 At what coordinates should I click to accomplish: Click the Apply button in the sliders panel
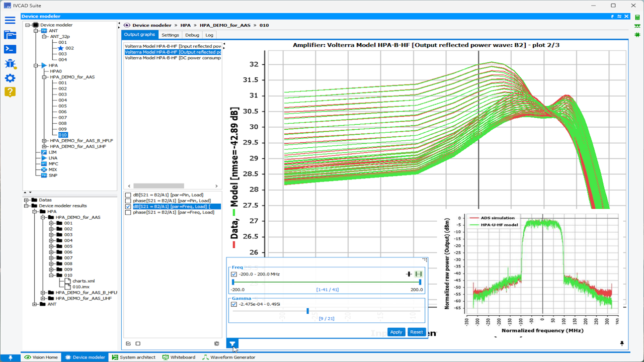[x=396, y=332]
